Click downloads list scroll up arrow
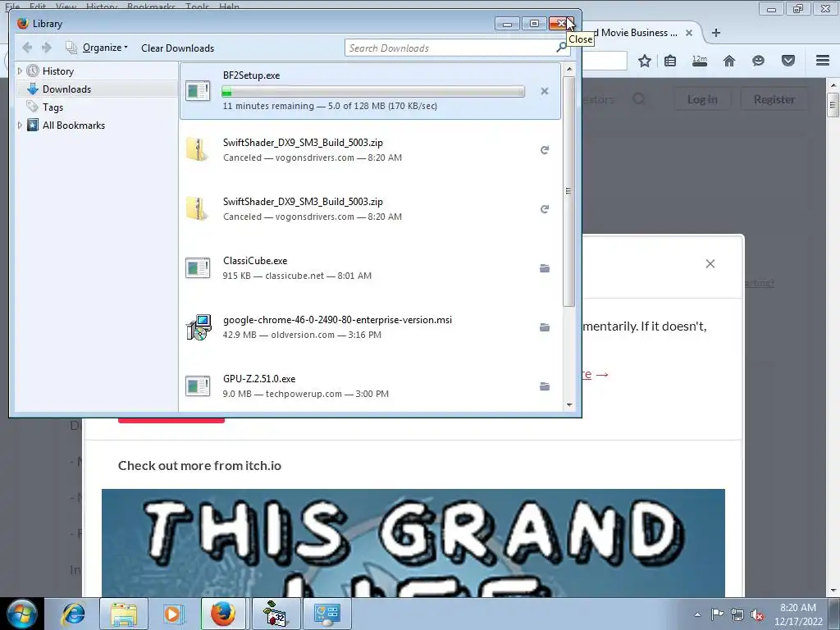The width and height of the screenshot is (840, 630). [x=569, y=70]
